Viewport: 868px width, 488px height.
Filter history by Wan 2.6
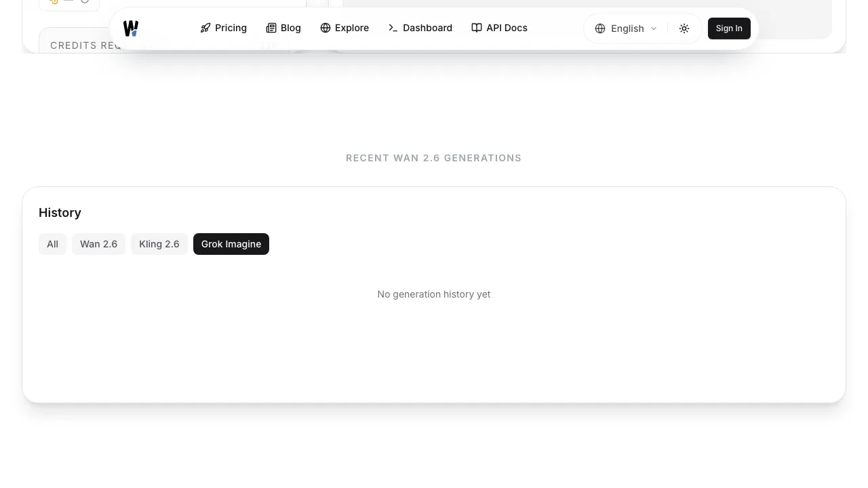point(98,244)
